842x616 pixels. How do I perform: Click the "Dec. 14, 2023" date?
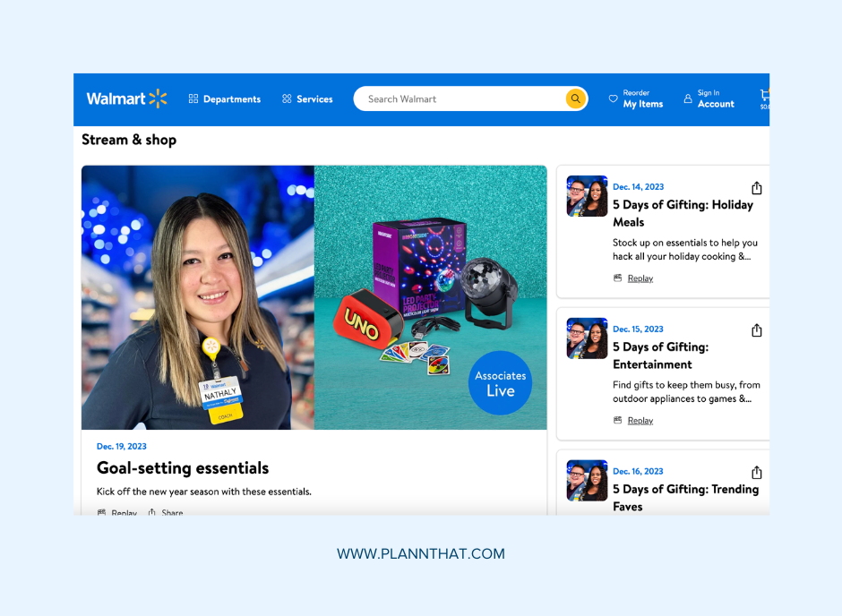point(639,187)
